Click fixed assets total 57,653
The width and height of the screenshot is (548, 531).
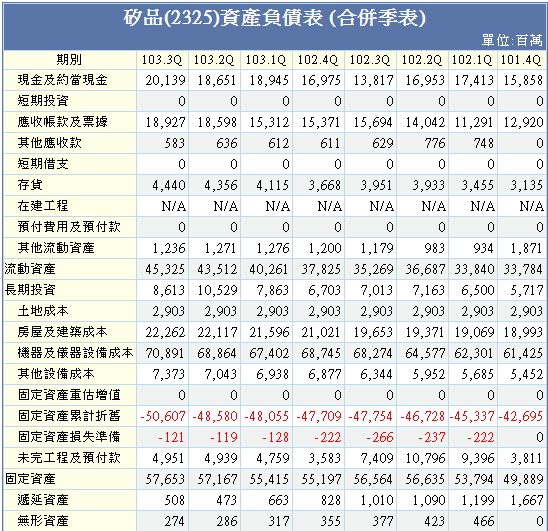click(x=165, y=479)
